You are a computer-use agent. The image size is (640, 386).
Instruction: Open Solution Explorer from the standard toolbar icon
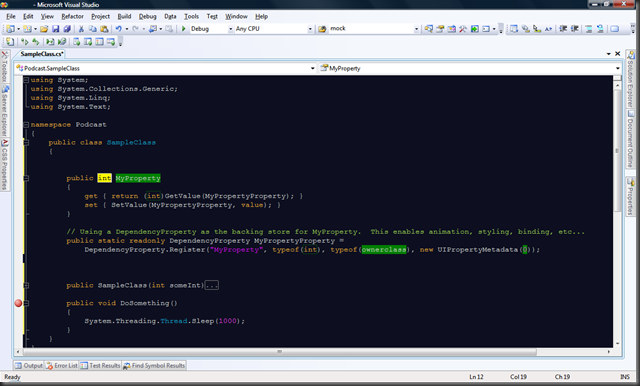point(429,29)
